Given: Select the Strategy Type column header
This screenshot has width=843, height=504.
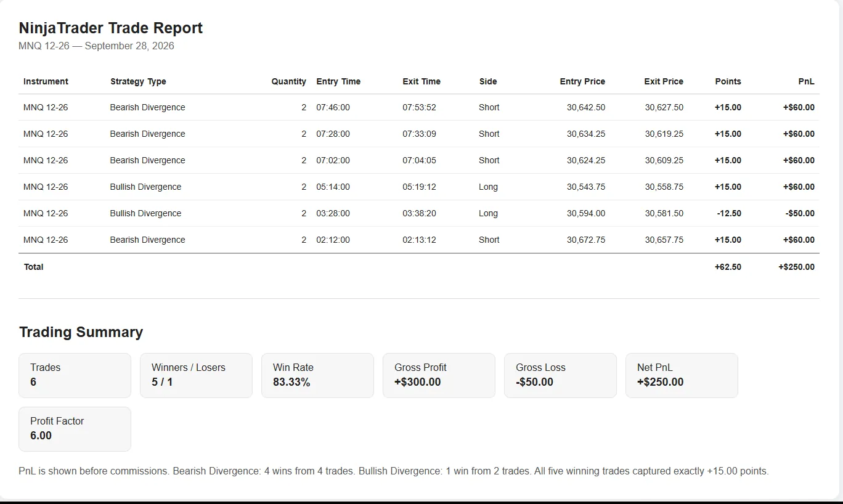Looking at the screenshot, I should click(x=138, y=81).
